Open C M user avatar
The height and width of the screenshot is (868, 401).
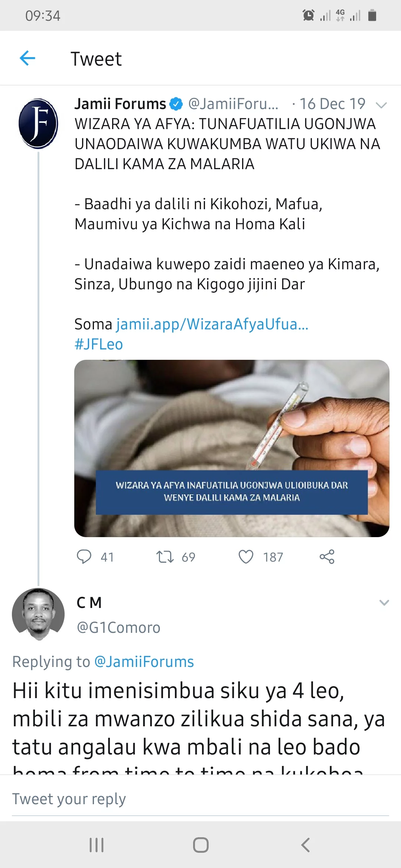38,614
